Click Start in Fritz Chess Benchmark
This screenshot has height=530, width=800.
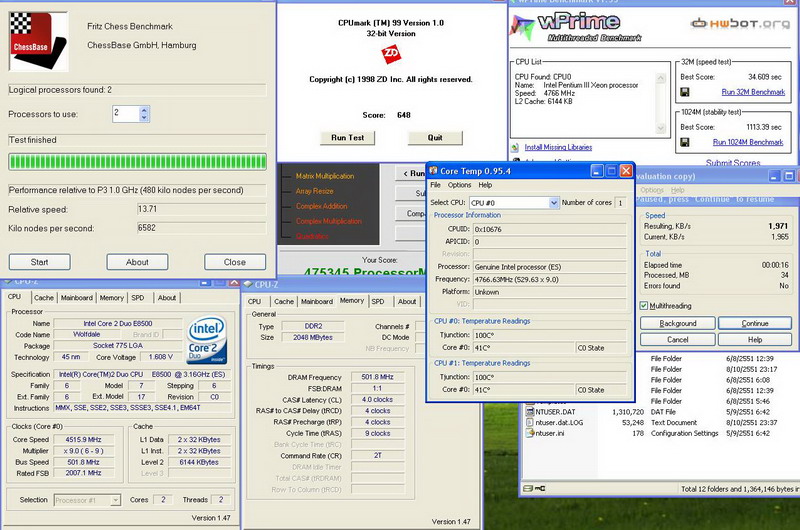coord(40,262)
